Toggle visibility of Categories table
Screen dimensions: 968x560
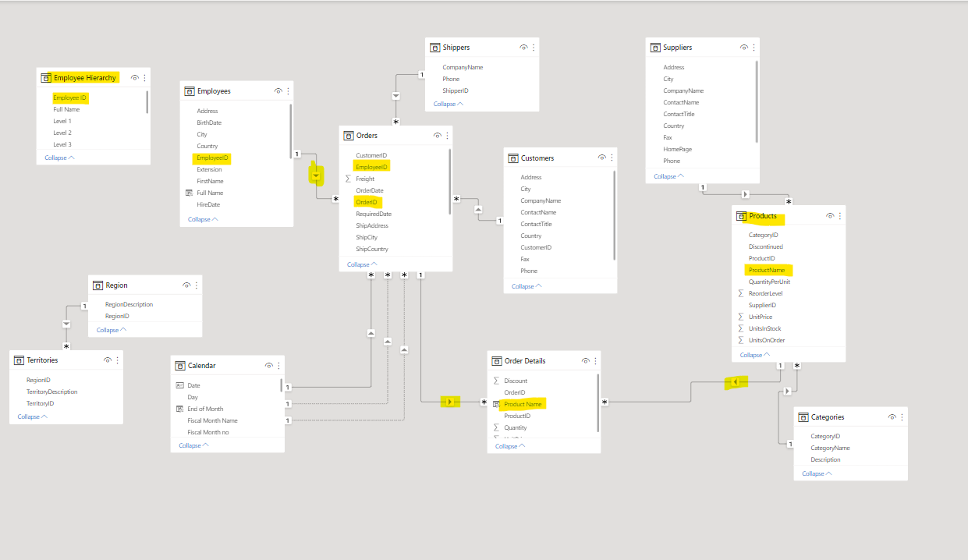(892, 417)
